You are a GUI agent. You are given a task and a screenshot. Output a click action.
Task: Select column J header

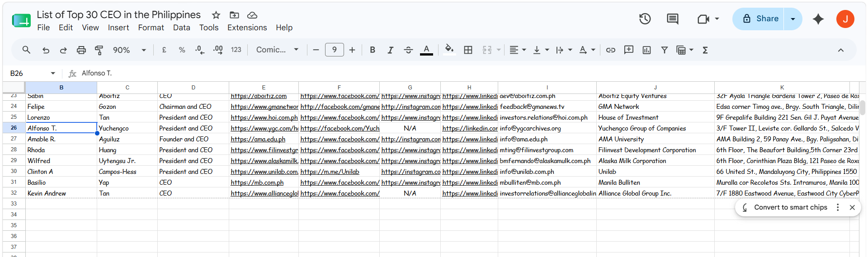(x=656, y=88)
